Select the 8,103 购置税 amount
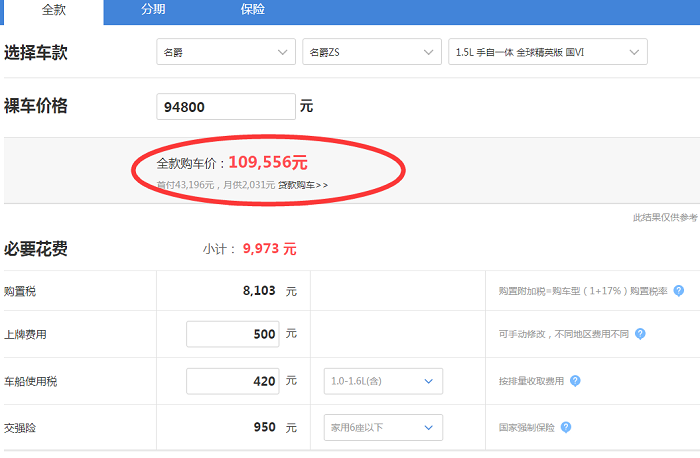The image size is (700, 458). click(259, 291)
